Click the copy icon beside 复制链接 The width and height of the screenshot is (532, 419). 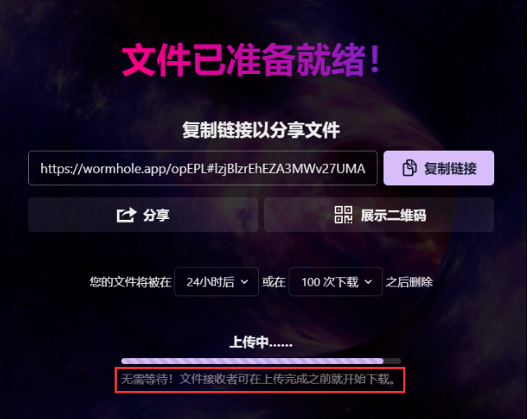pyautogui.click(x=409, y=168)
